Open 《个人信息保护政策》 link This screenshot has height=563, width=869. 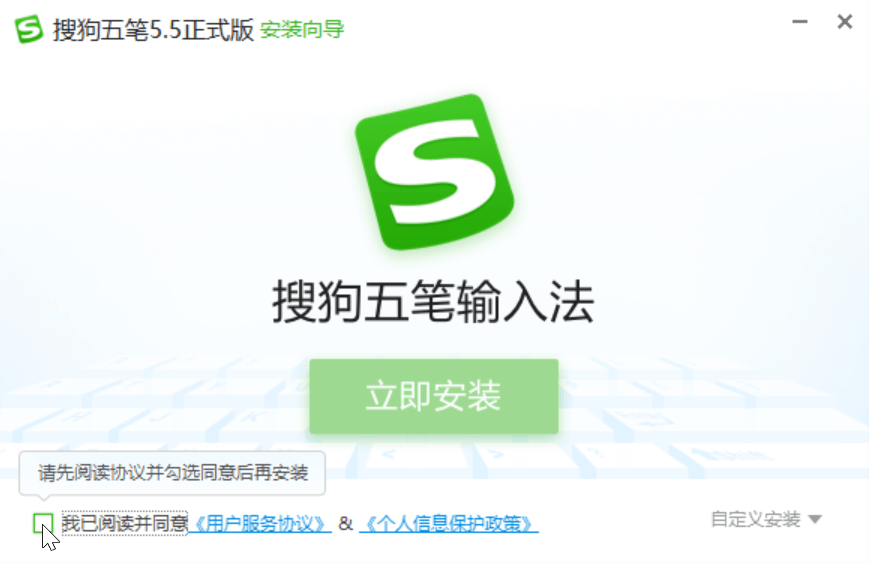[449, 524]
